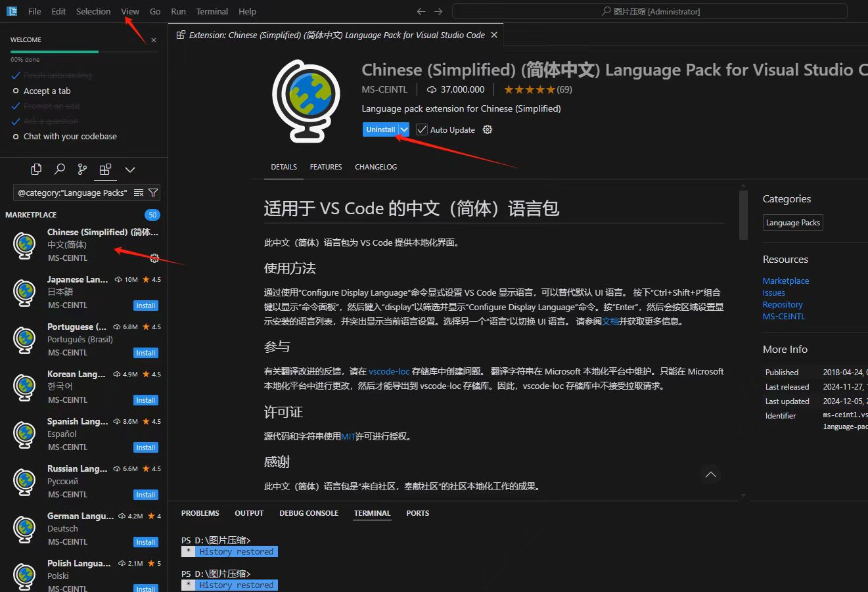Open the Repository resource link
The height and width of the screenshot is (592, 868).
[x=783, y=304]
